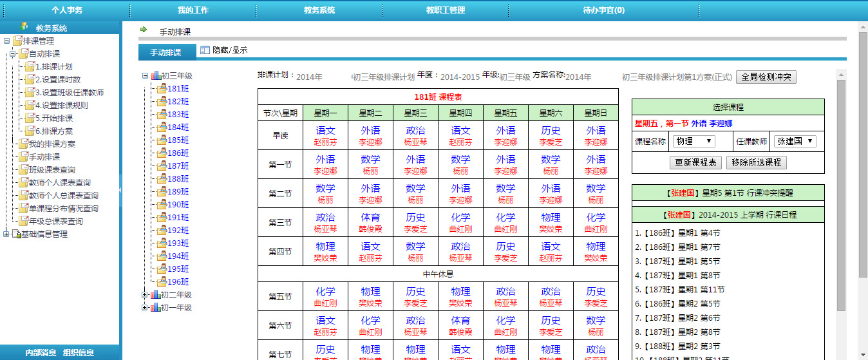Click the document icon beside 3.设置班级任课教师
The height and width of the screenshot is (360, 868).
click(x=30, y=93)
